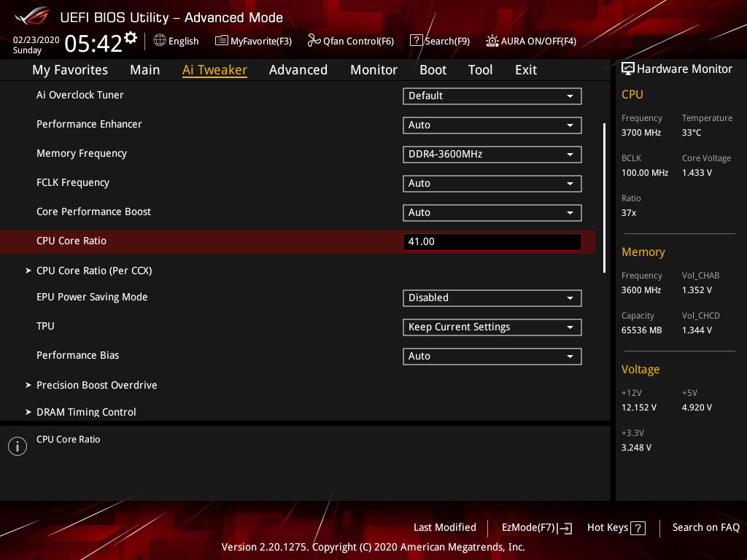Click the memory capacity value 65536 MB
The image size is (747, 560).
642,330
